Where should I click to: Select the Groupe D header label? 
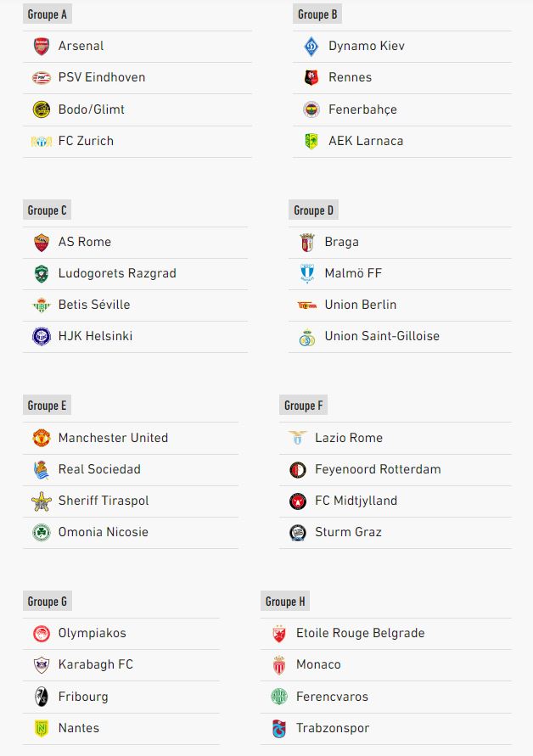click(x=313, y=210)
